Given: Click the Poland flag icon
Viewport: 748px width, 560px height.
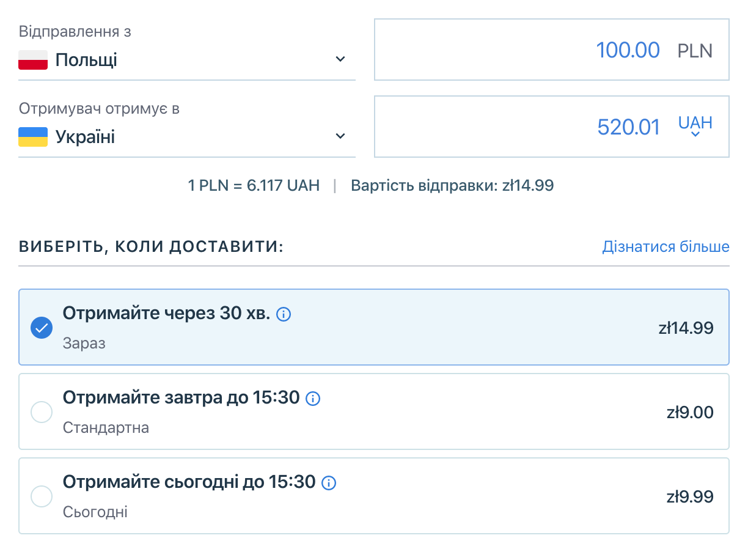Looking at the screenshot, I should click(x=33, y=60).
